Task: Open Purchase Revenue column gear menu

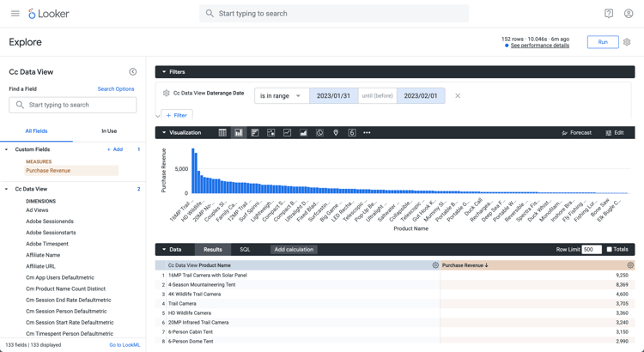Action: point(630,265)
